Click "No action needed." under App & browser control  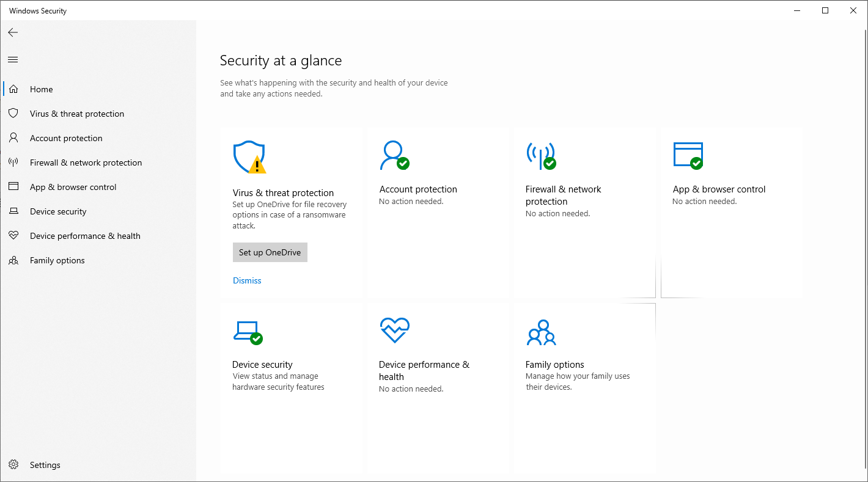705,202
